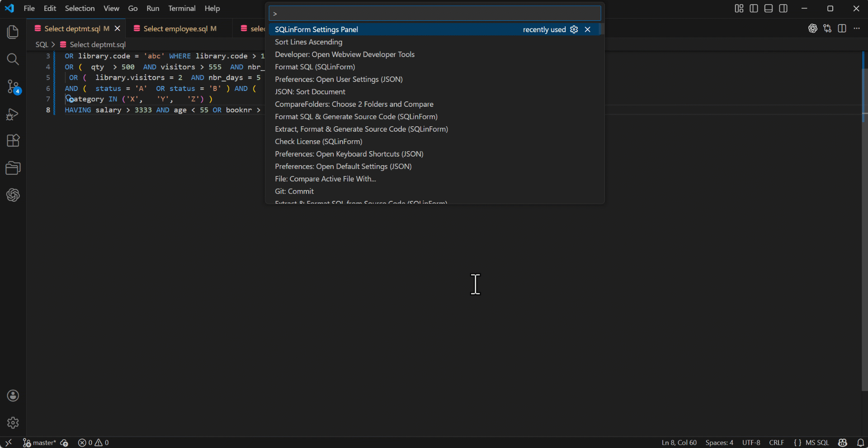The height and width of the screenshot is (448, 868).
Task: Open the Explorer view in activity bar
Action: 13,32
